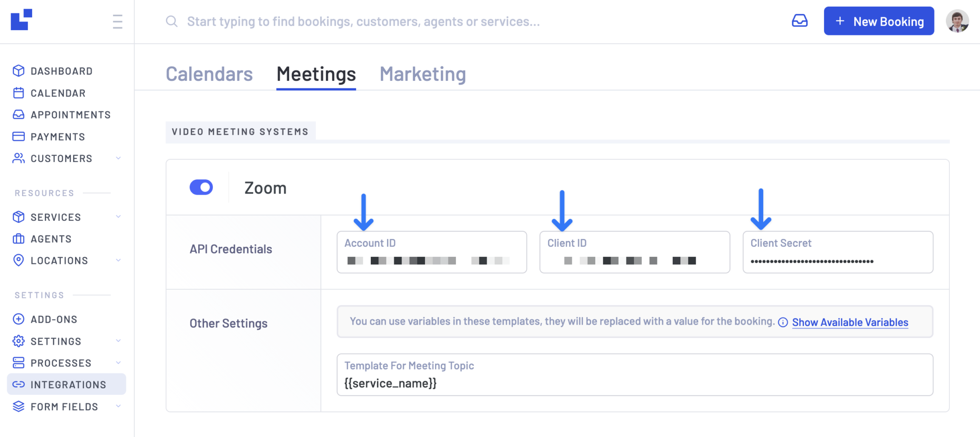
Task: Open the Agents section icon
Action: pyautogui.click(x=18, y=239)
